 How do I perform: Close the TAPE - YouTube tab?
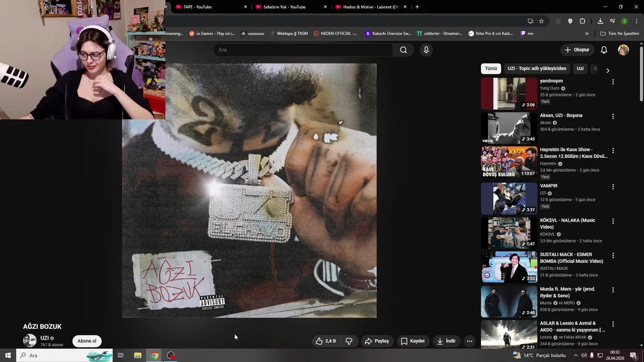(246, 7)
